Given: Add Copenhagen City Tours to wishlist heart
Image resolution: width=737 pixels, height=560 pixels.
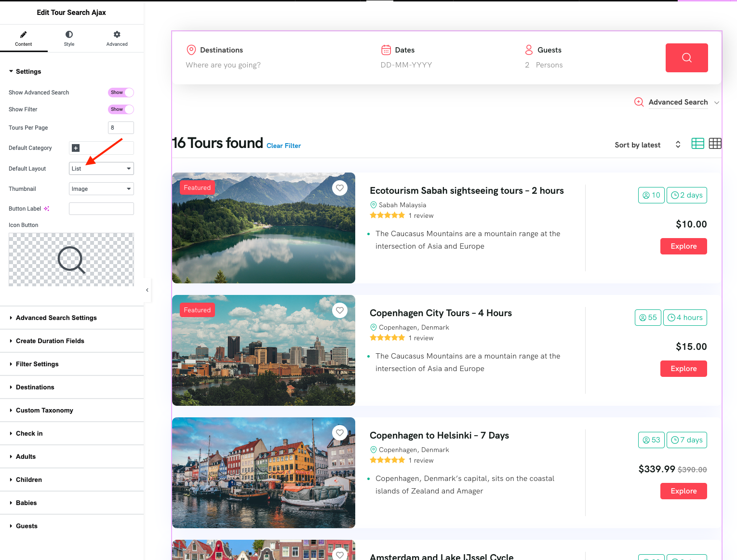Looking at the screenshot, I should (340, 310).
